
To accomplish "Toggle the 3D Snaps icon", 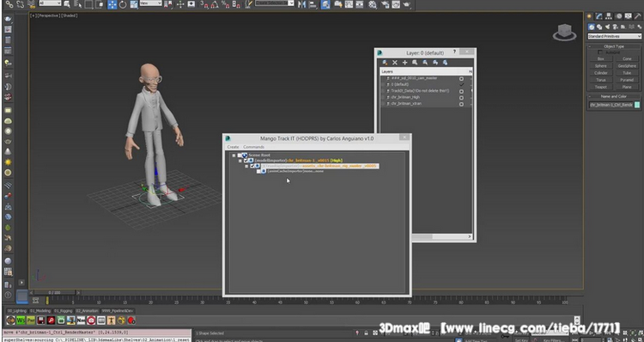I will 204,4.
